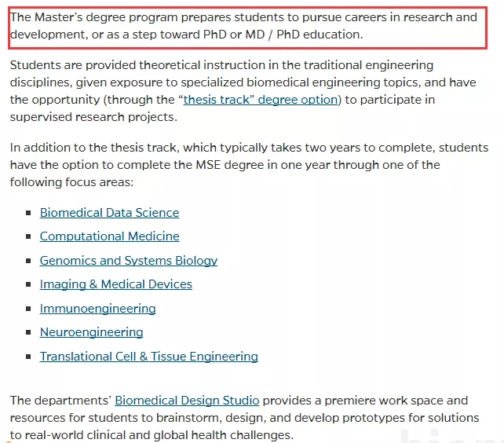Click the paragraph starting "Students are provided theoretical"

click(x=243, y=91)
